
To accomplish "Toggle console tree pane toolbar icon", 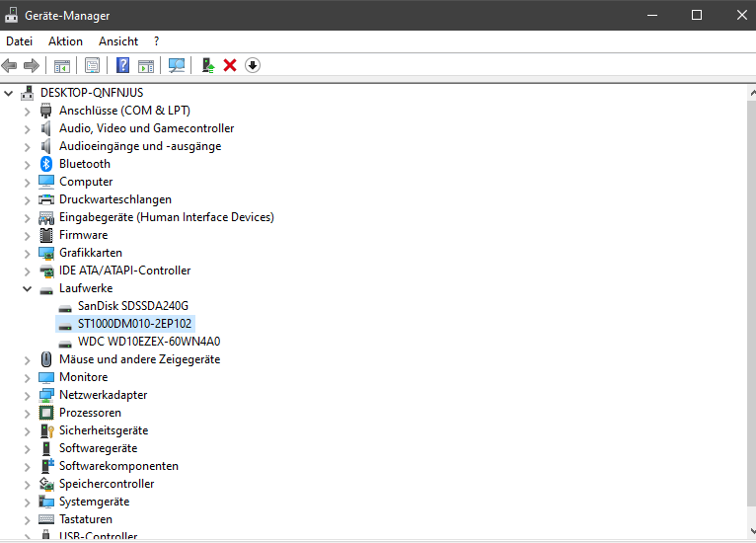I will click(x=62, y=65).
